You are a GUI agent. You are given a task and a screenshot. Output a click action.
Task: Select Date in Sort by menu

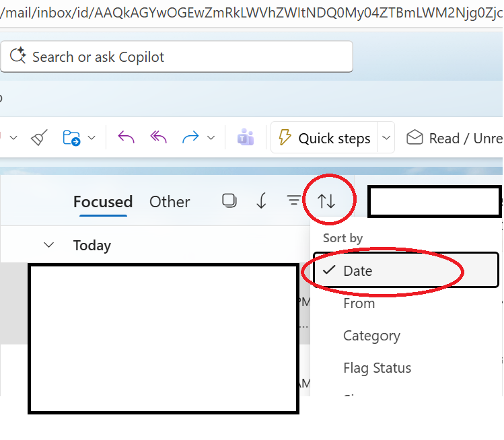(406, 270)
